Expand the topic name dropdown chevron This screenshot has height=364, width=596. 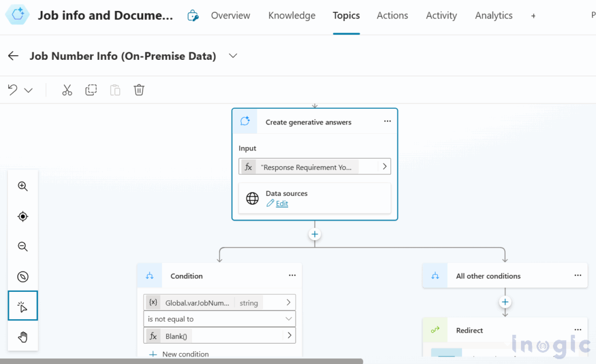[233, 56]
